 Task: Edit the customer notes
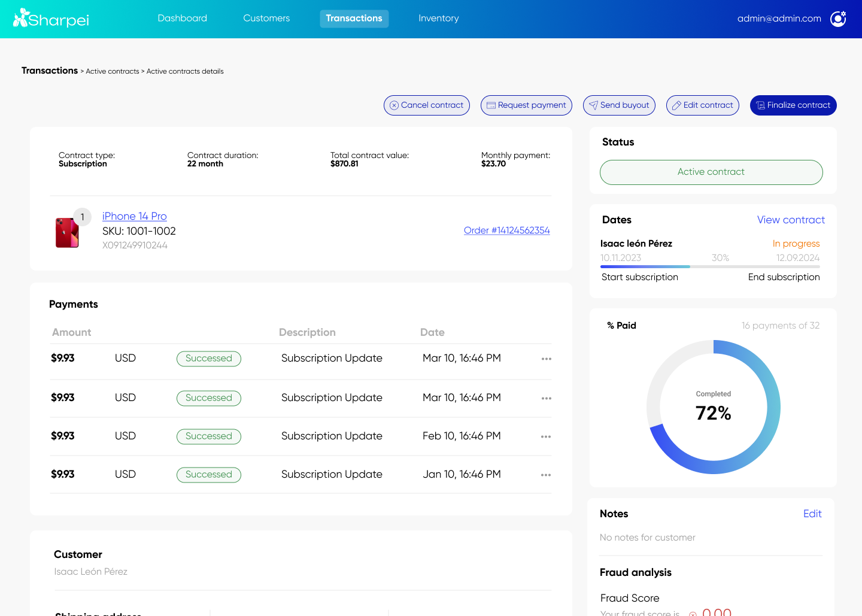[x=812, y=514]
